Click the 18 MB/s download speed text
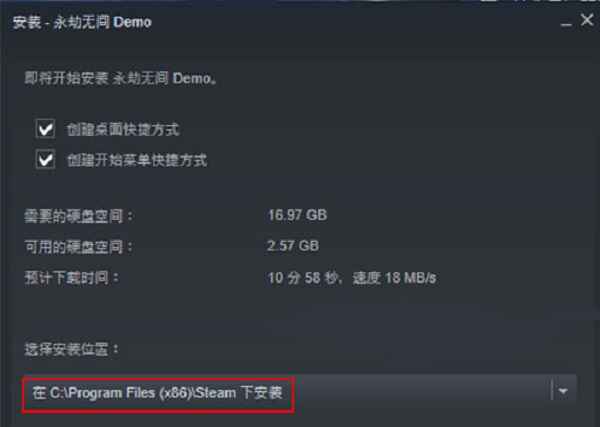 (411, 278)
